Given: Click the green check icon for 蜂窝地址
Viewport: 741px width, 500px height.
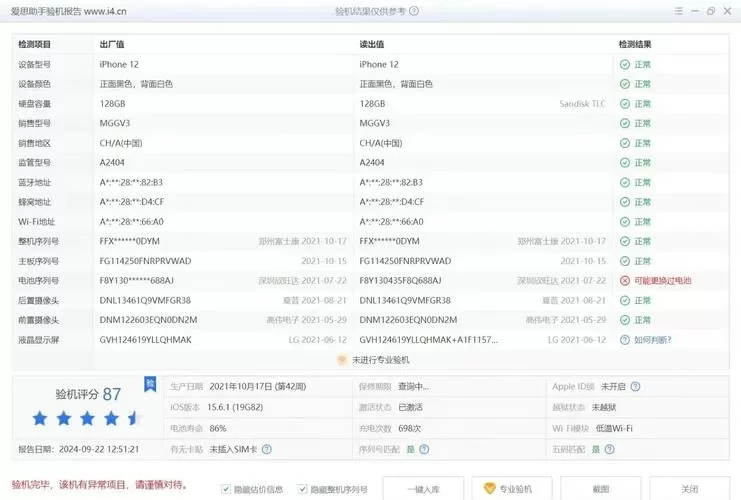Looking at the screenshot, I should click(625, 202).
